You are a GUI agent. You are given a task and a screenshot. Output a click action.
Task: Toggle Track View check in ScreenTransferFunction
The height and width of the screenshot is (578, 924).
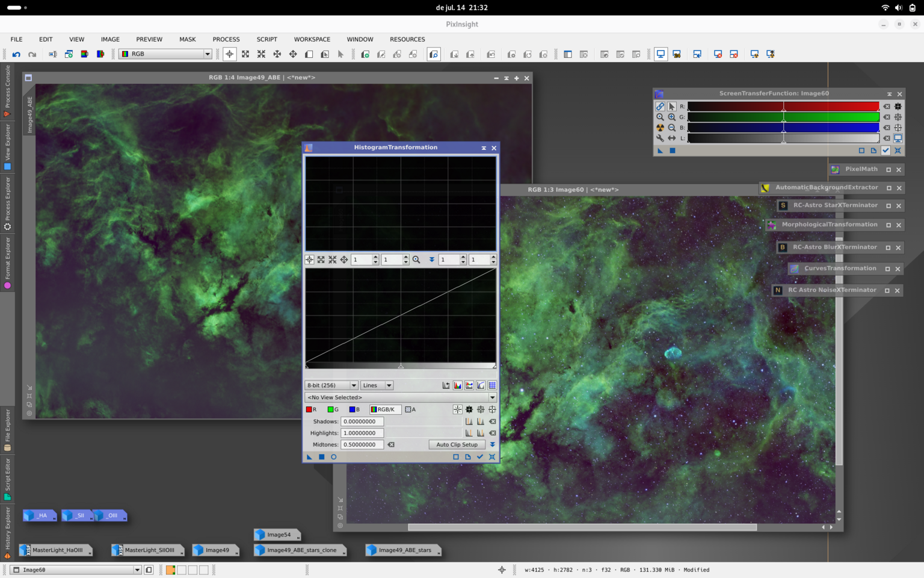885,151
